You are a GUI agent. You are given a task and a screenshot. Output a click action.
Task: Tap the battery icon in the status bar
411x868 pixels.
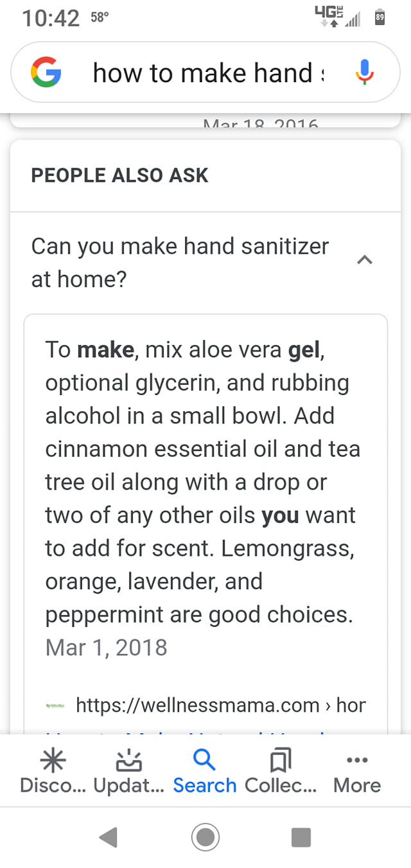pyautogui.click(x=379, y=19)
